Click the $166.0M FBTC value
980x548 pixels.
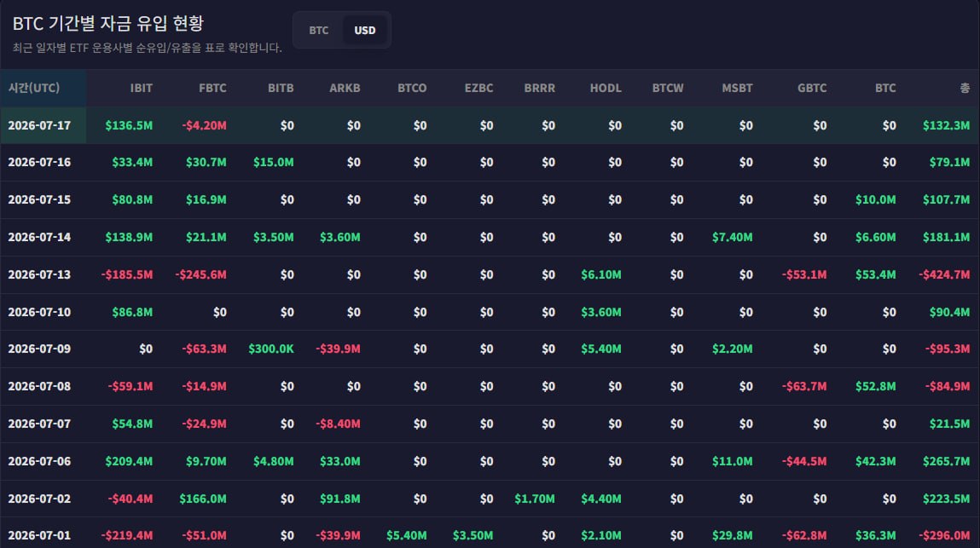[203, 499]
